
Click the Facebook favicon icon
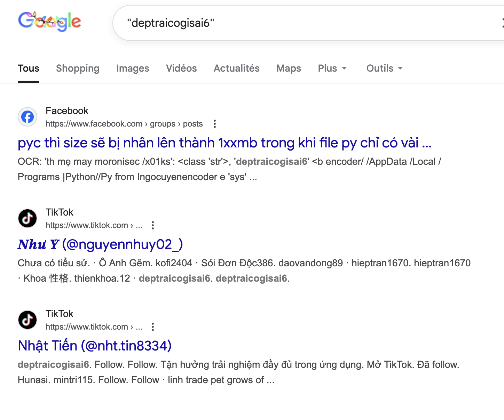point(27,117)
